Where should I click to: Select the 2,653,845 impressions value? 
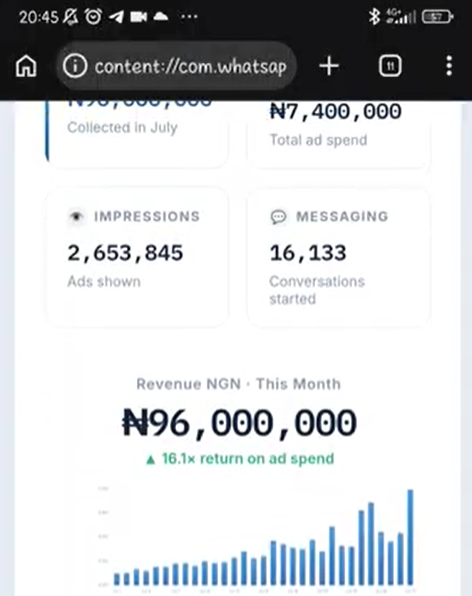pyautogui.click(x=125, y=253)
